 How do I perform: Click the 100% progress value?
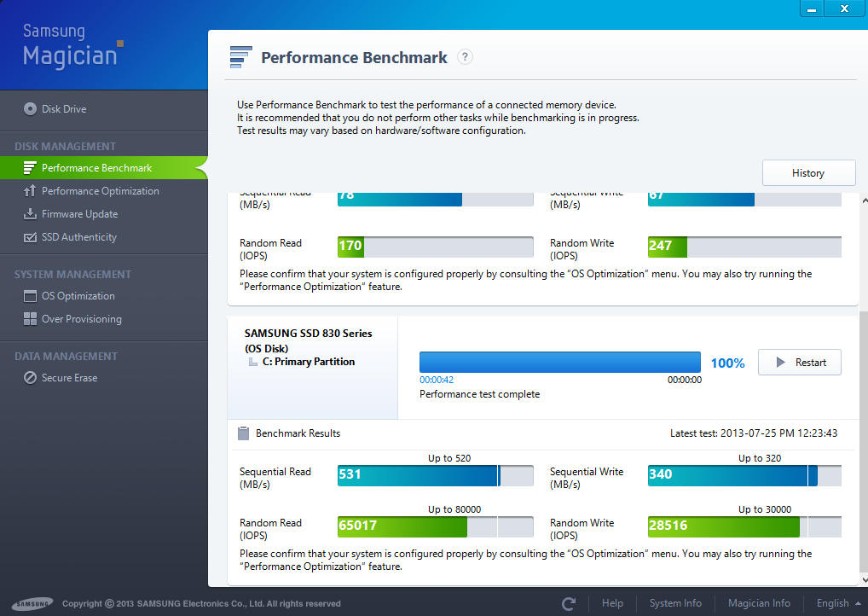(x=727, y=363)
